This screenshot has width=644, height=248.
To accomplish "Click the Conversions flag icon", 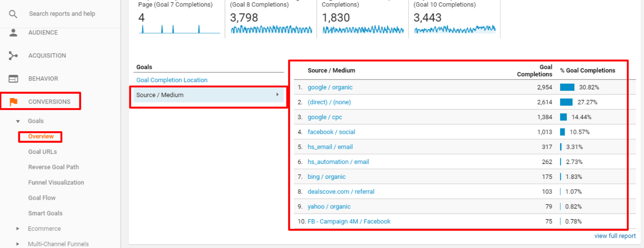I will coord(14,102).
